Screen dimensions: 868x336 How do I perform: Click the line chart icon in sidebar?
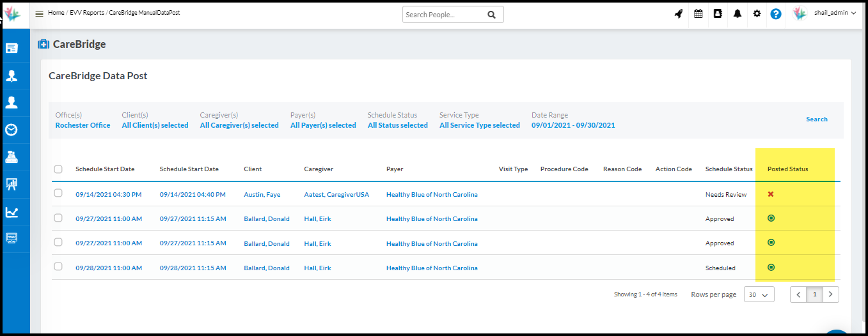tap(12, 212)
